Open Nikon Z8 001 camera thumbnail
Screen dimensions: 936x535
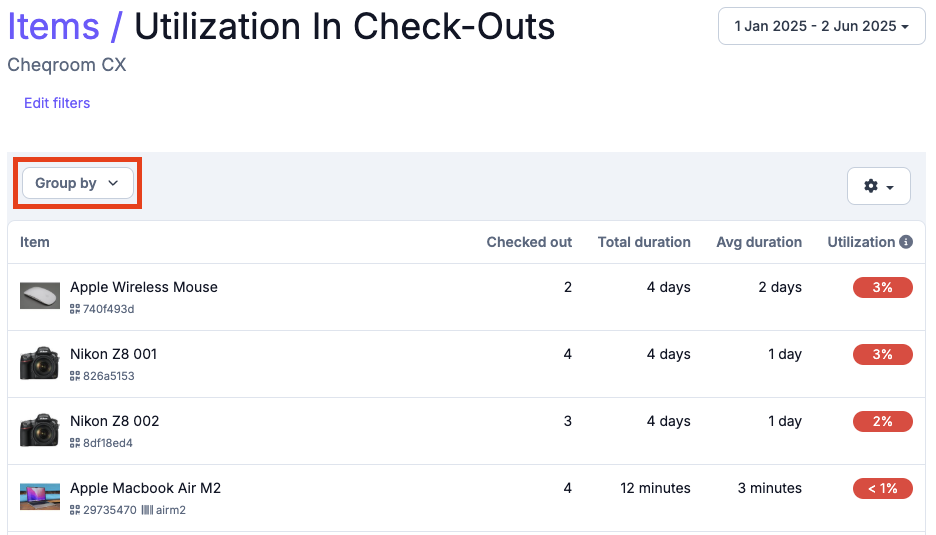point(40,363)
